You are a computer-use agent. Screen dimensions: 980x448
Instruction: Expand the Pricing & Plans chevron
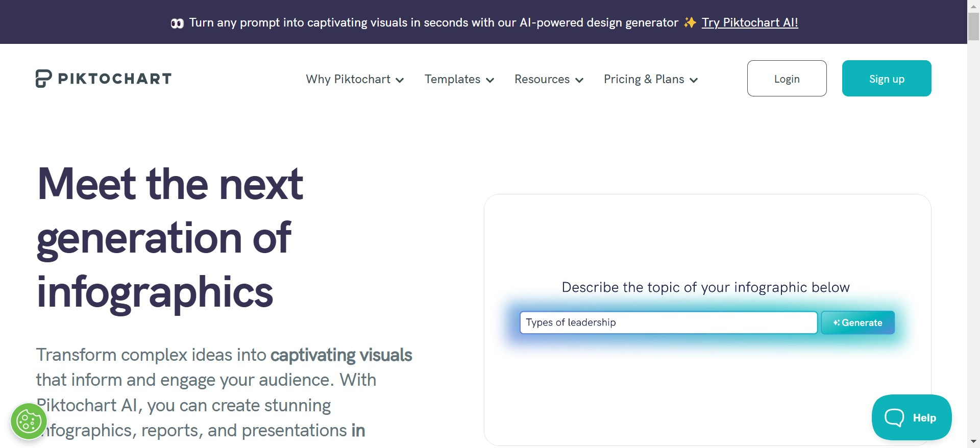tap(694, 80)
